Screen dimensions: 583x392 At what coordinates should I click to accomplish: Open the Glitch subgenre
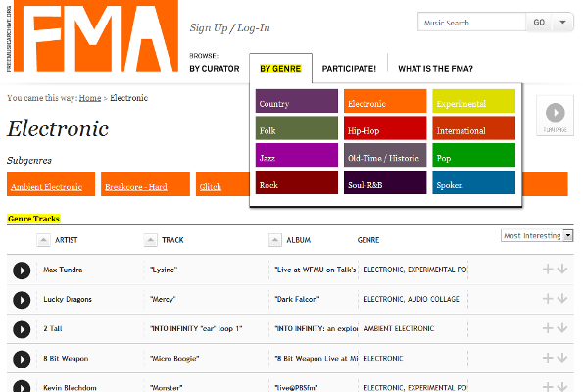coord(222,184)
